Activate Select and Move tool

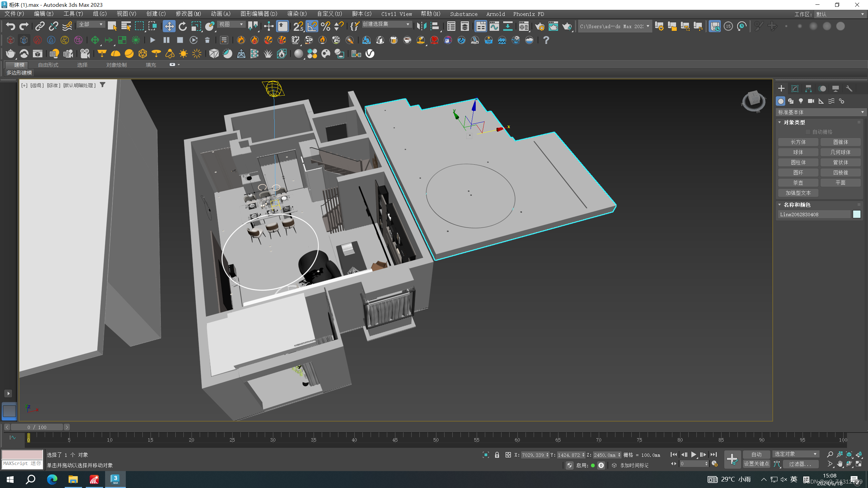(x=169, y=26)
